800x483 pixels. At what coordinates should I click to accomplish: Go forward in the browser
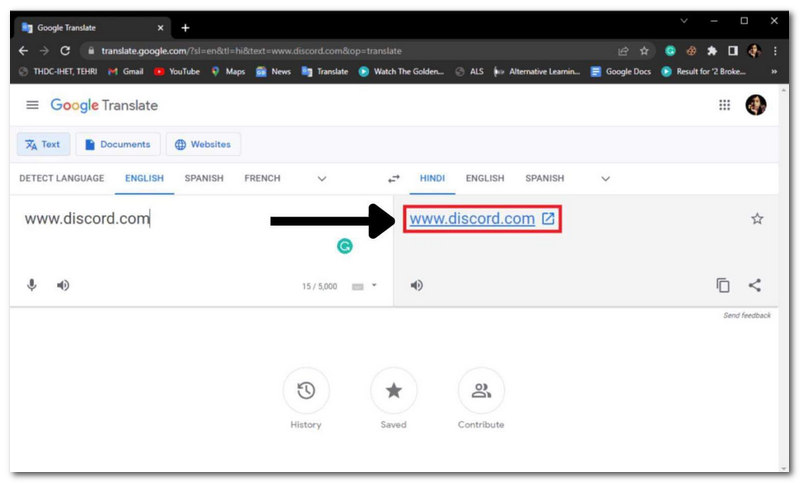[44, 50]
